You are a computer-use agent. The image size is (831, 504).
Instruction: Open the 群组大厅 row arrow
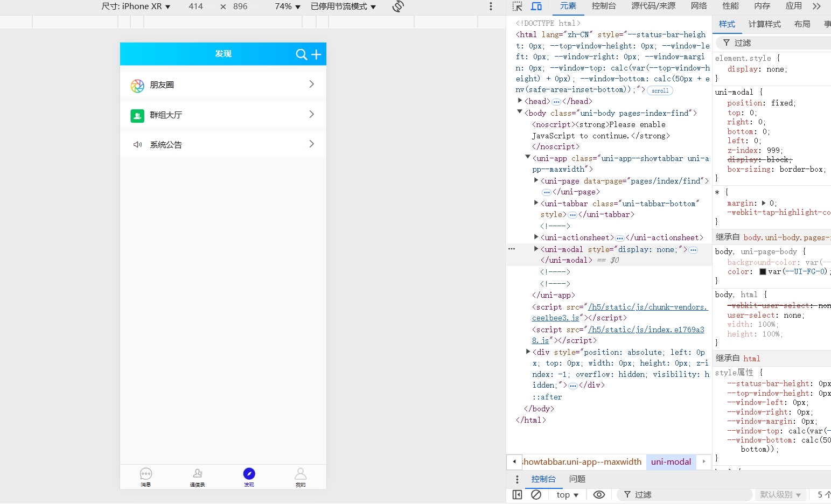311,114
